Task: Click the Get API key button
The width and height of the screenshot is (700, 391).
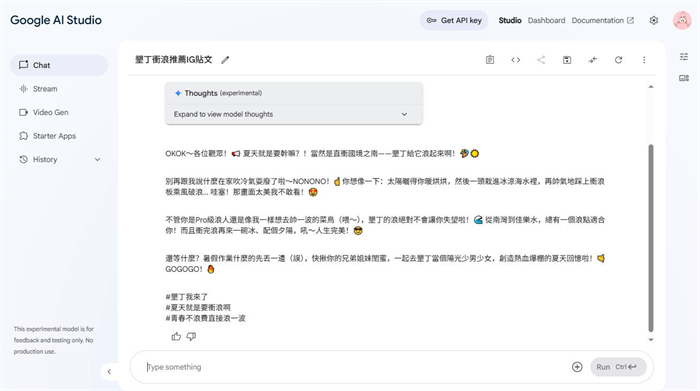Action: tap(454, 21)
